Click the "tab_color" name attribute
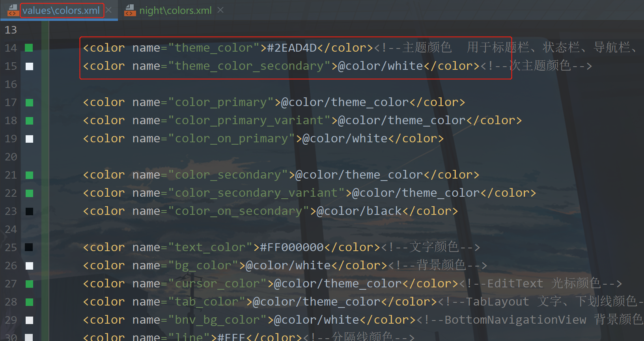The image size is (644, 341). [207, 302]
